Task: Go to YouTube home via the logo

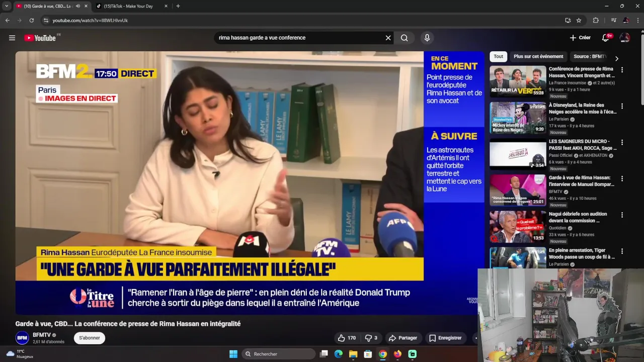Action: coord(40,38)
